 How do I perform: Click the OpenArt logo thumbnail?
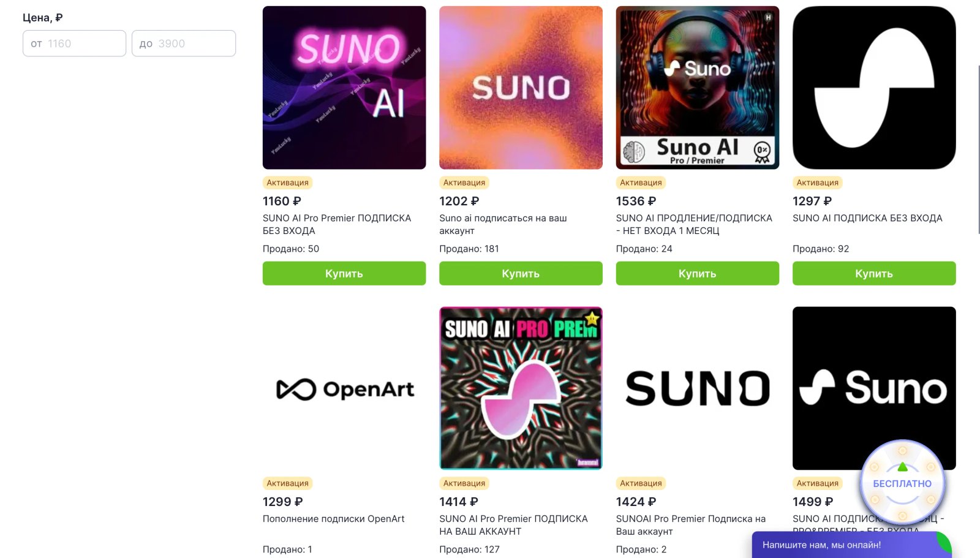point(344,388)
